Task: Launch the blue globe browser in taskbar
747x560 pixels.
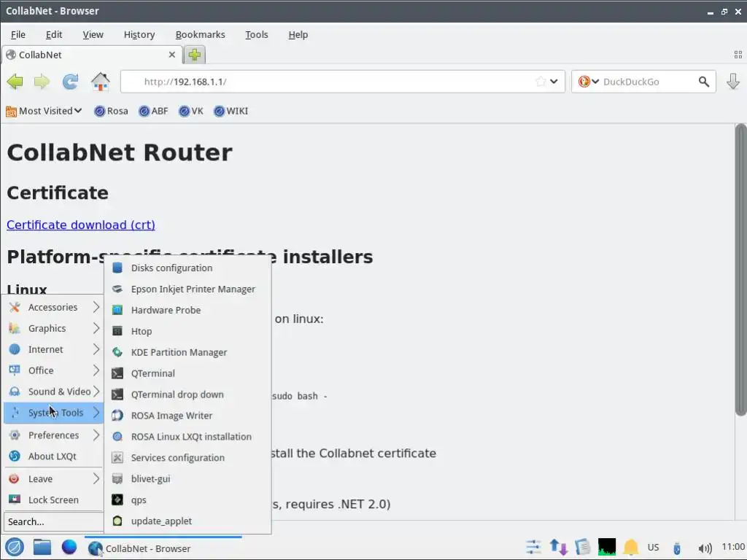Action: [x=69, y=547]
